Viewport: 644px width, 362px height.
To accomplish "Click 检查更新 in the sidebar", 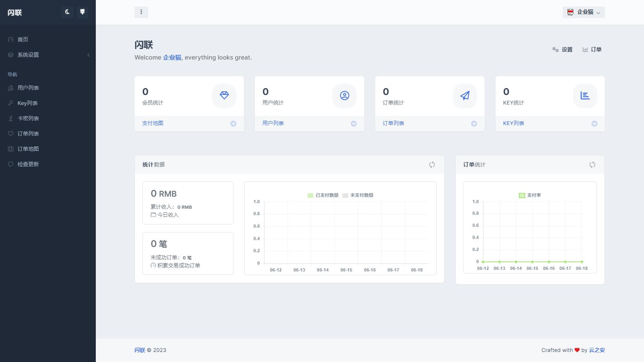I will pos(28,164).
